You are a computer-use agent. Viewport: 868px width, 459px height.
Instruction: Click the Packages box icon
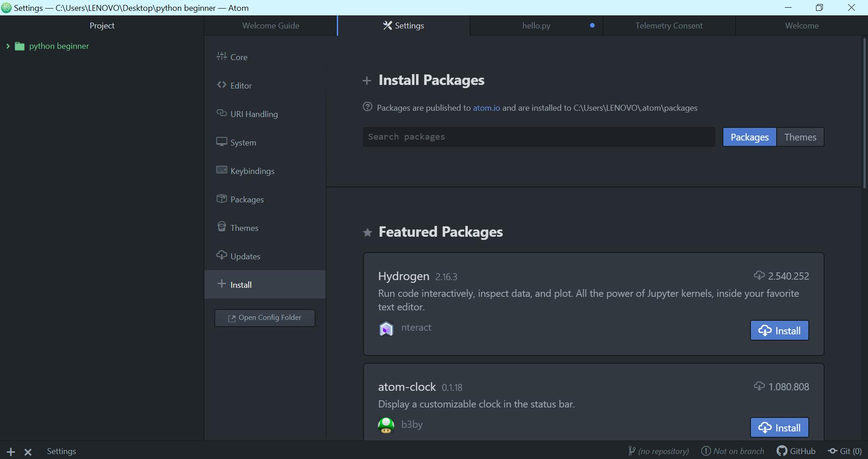[x=222, y=198]
